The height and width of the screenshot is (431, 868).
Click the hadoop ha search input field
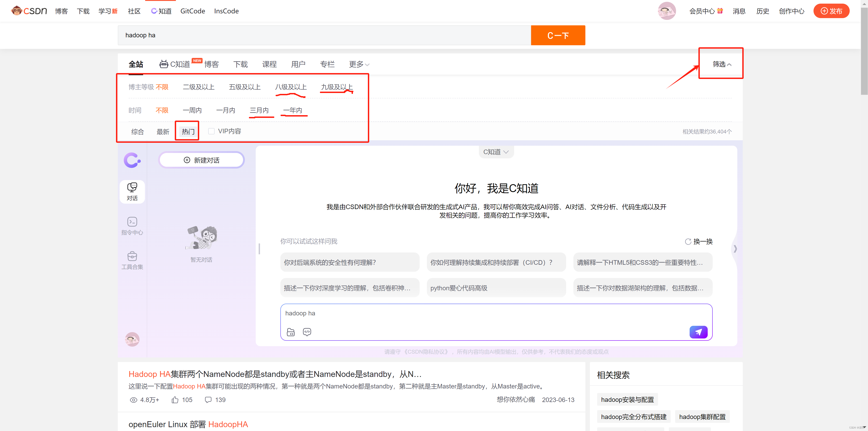click(x=324, y=36)
